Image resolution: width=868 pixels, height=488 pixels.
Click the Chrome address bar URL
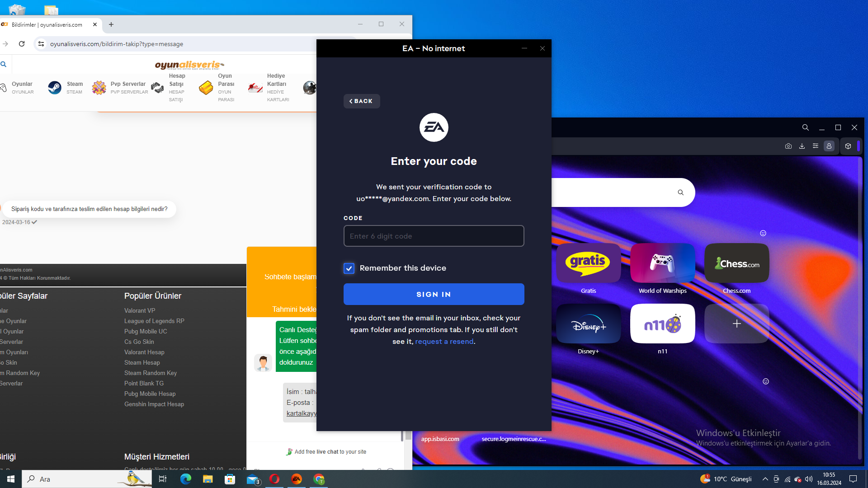(117, 44)
